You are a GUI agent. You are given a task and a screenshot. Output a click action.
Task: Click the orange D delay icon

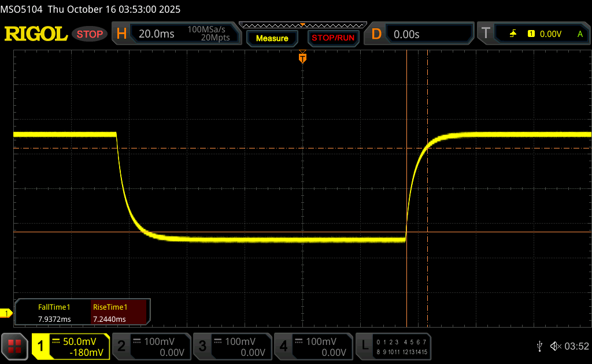[376, 34]
